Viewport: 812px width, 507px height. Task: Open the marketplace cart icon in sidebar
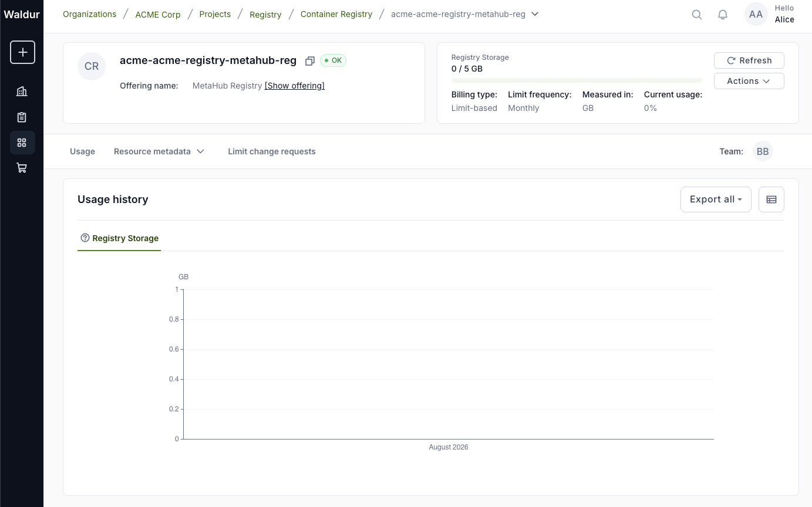[x=22, y=168]
